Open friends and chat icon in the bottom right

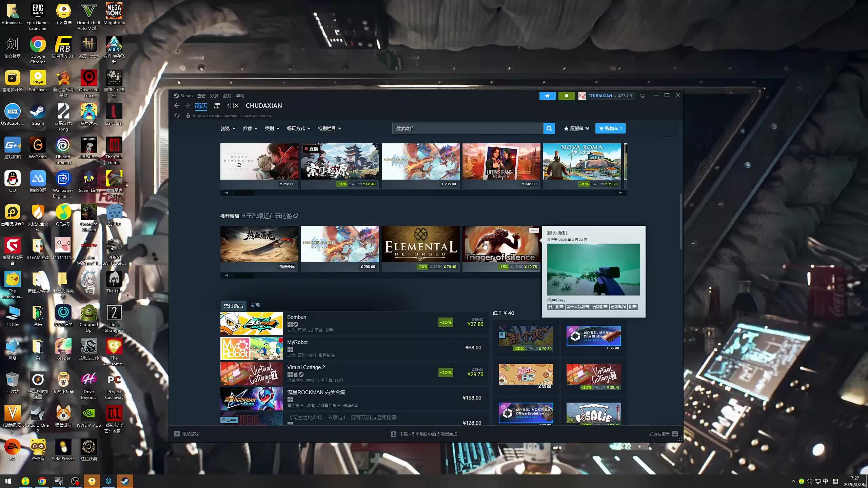(x=675, y=434)
